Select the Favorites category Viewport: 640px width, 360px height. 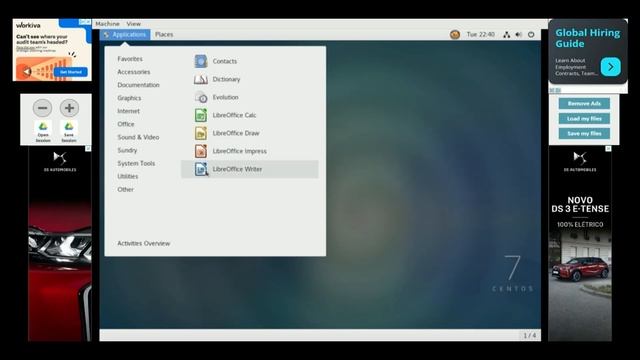130,59
